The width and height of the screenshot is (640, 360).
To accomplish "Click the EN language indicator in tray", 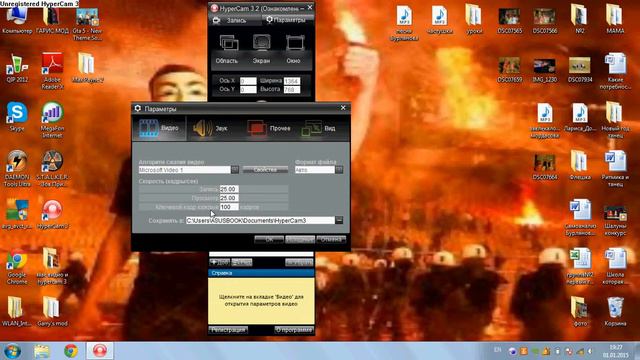I will click(x=498, y=350).
